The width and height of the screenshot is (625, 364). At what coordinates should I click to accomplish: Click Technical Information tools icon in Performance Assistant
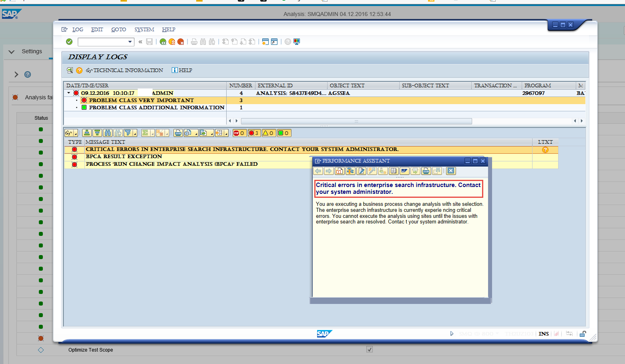coord(350,171)
